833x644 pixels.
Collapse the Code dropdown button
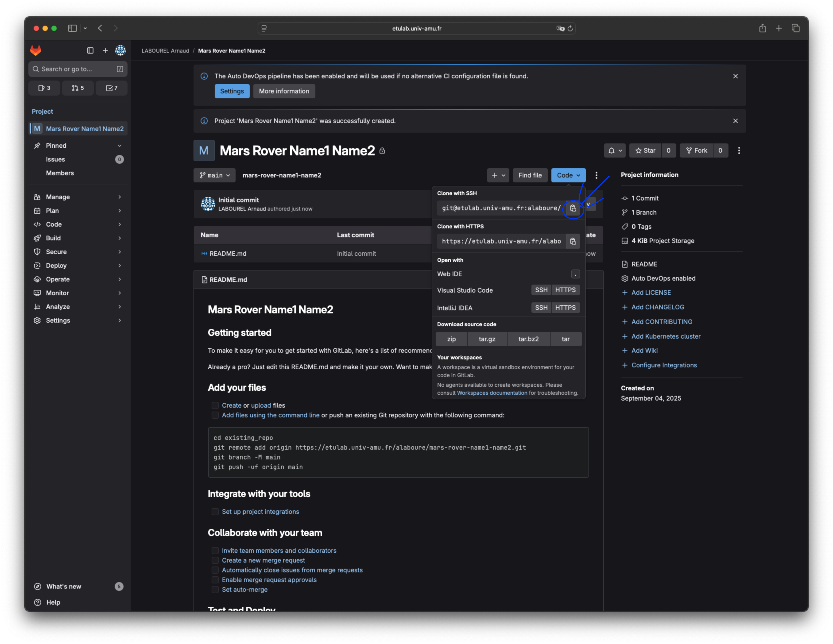(568, 175)
